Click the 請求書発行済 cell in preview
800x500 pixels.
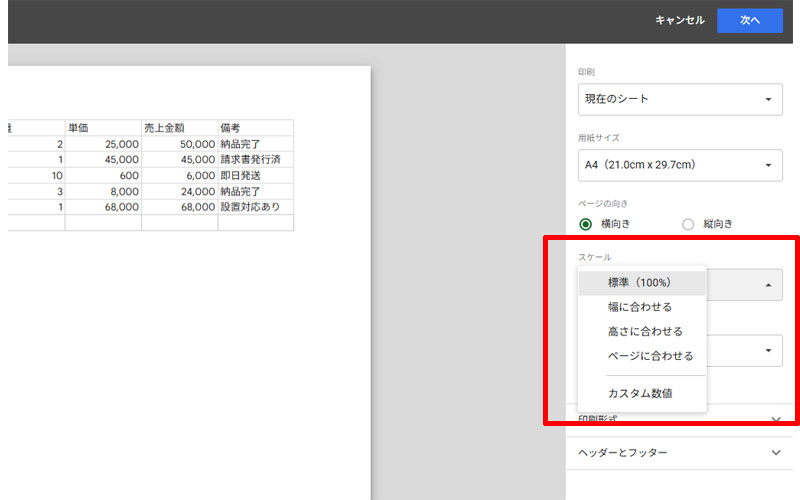click(x=256, y=160)
